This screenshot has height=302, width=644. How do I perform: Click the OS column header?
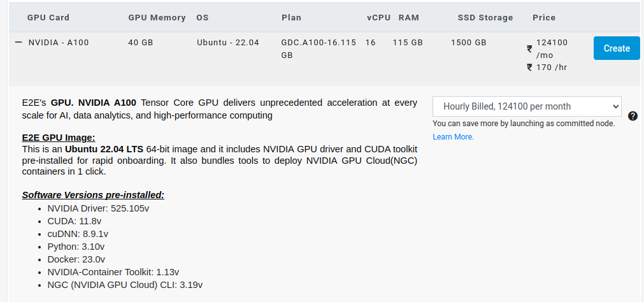point(203,18)
